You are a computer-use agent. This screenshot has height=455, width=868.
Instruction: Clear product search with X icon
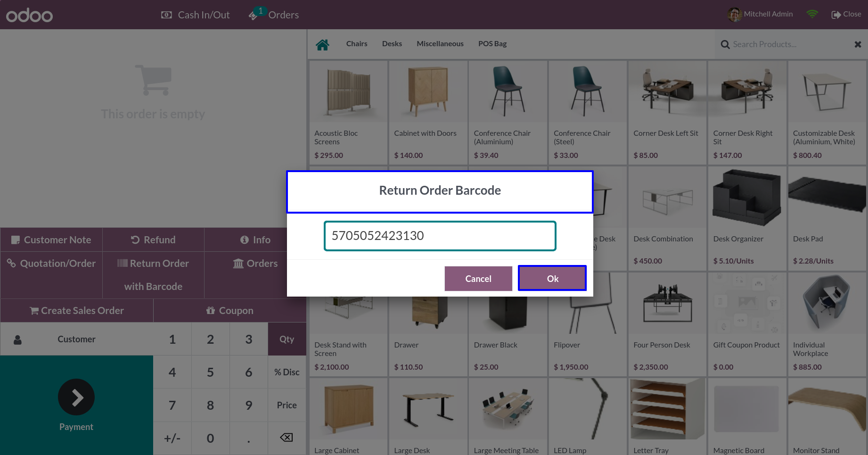(858, 44)
